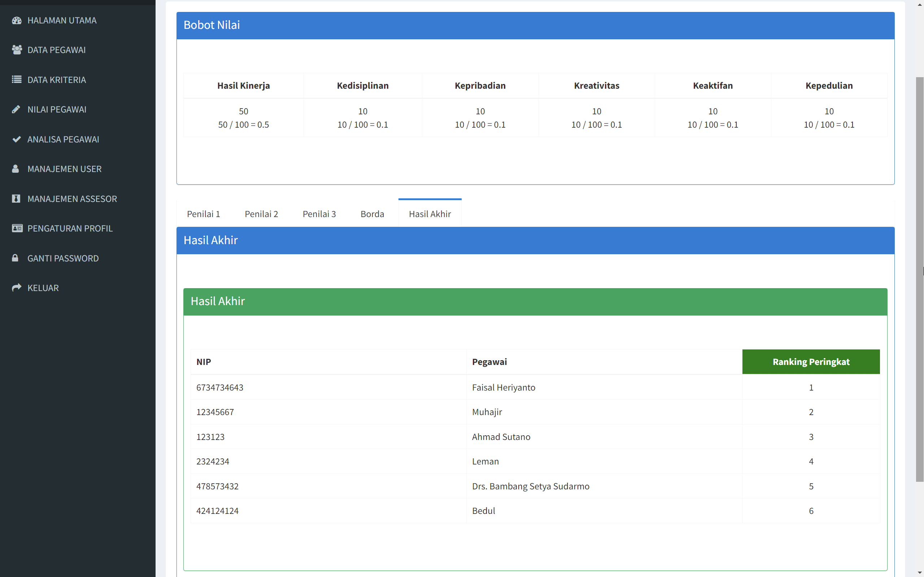
Task: Open the Pengaturan Profil page
Action: [70, 228]
